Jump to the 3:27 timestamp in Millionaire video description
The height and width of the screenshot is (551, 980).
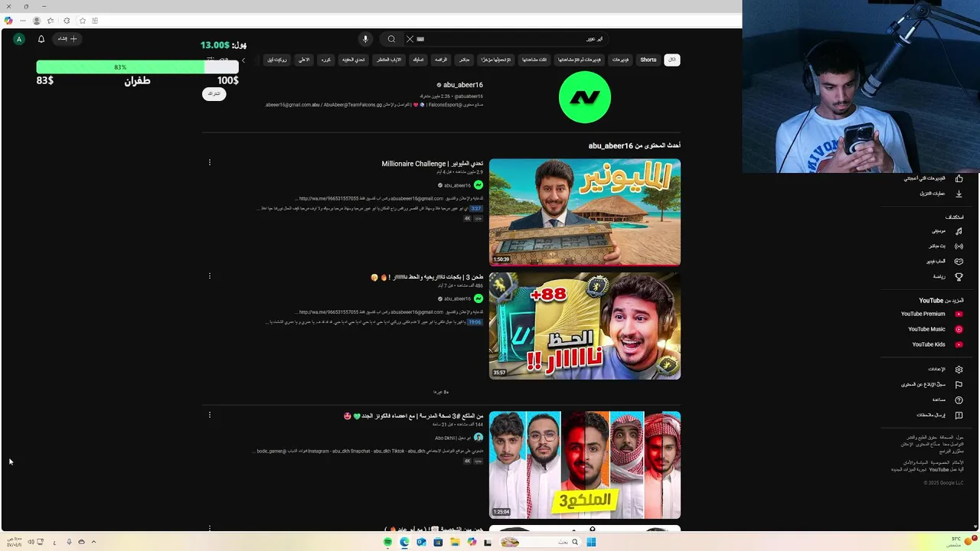click(x=476, y=208)
